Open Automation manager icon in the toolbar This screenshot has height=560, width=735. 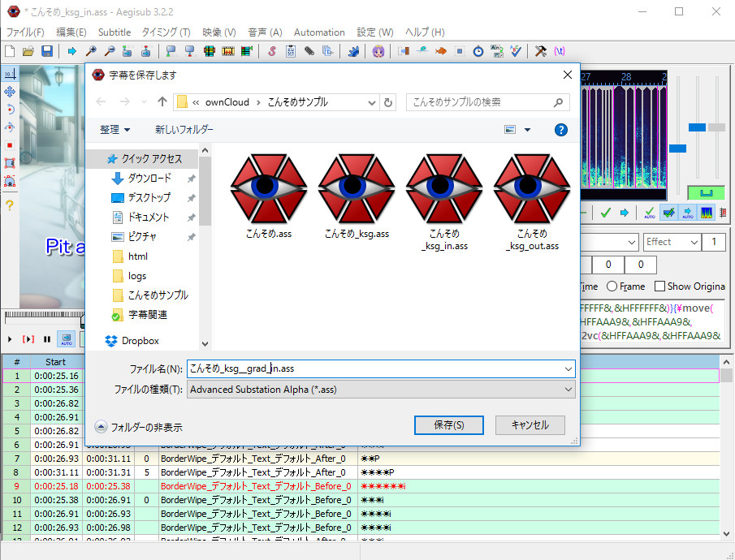(353, 51)
